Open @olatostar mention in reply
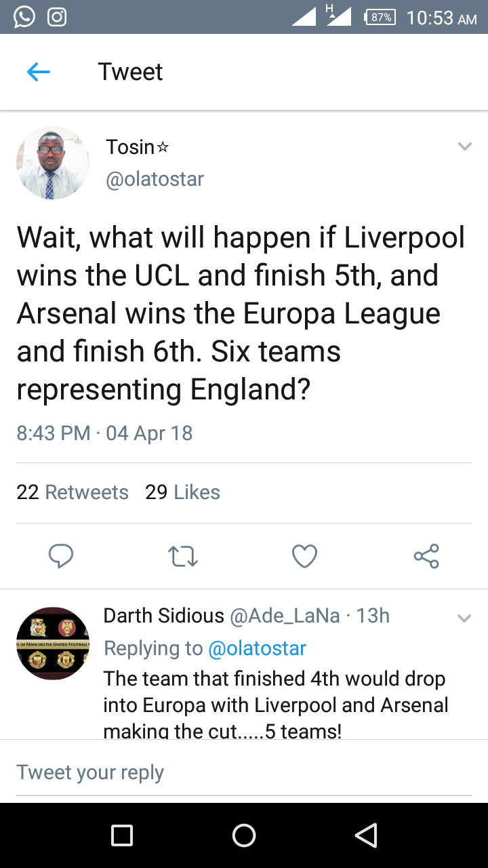Image resolution: width=488 pixels, height=868 pixels. point(257,648)
